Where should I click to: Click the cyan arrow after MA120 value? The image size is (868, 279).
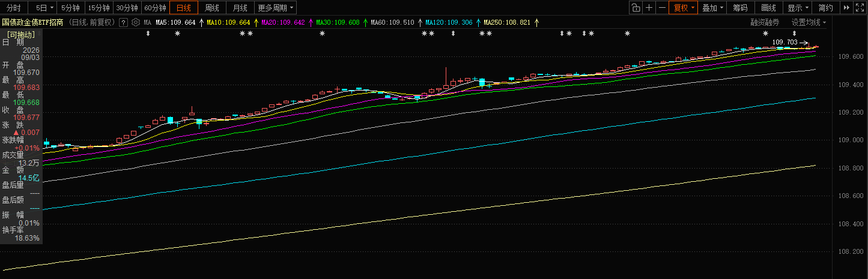point(478,23)
